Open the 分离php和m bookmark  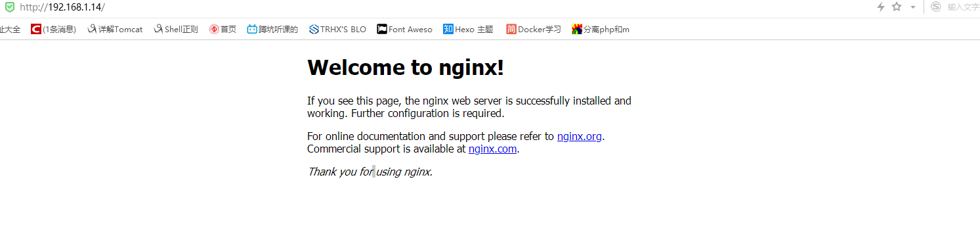601,29
